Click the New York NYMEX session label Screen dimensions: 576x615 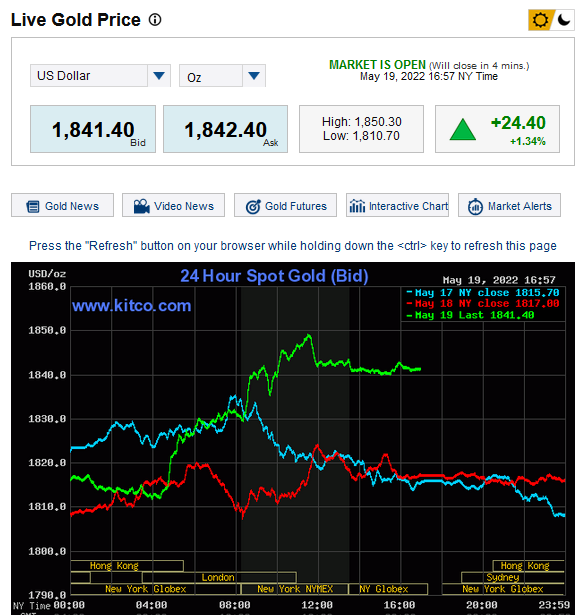295,589
